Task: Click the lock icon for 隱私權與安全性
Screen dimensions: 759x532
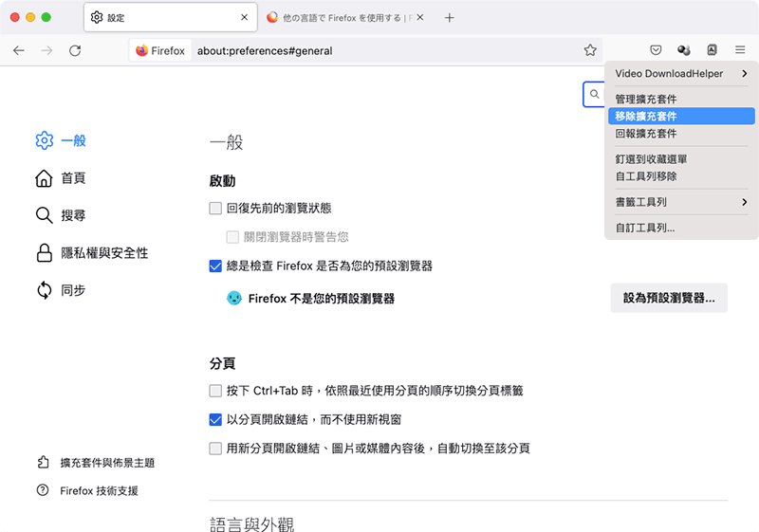Action: point(44,252)
